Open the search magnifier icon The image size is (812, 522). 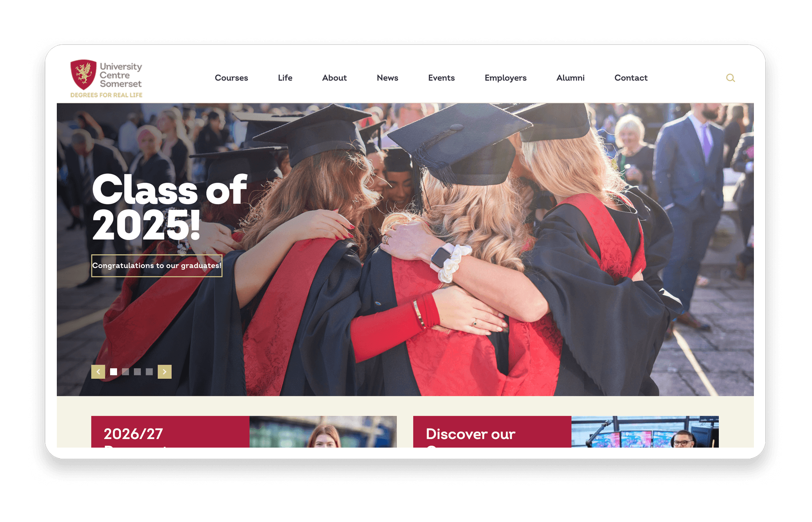point(730,78)
